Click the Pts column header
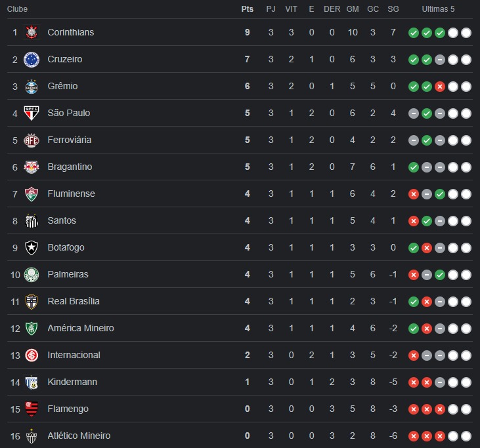The height and width of the screenshot is (448, 480). [x=248, y=9]
